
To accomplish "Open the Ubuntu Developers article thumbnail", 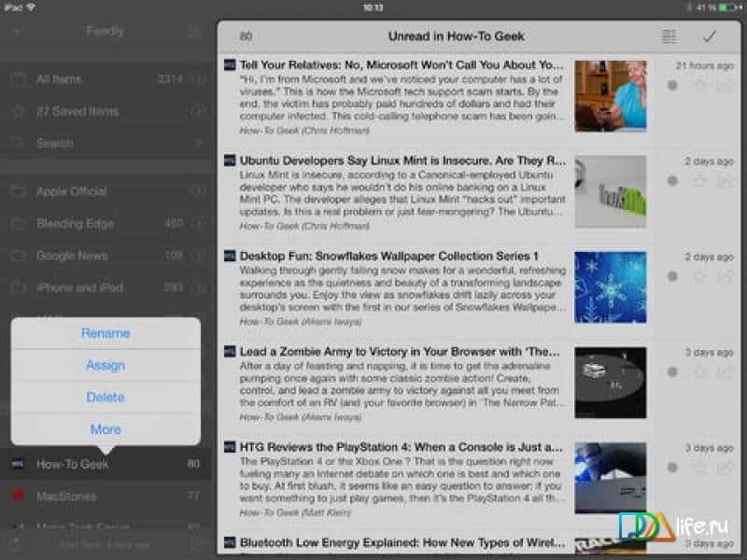I will pos(610,191).
